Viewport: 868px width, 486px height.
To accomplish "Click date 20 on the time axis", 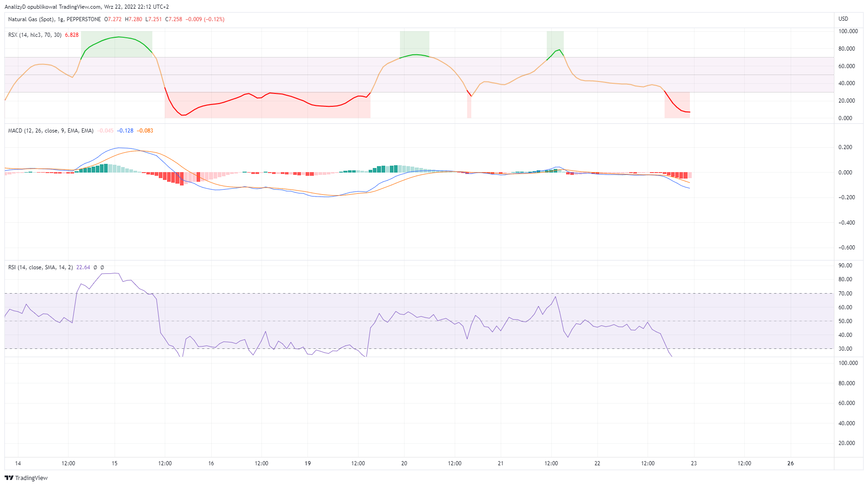I will click(x=404, y=463).
